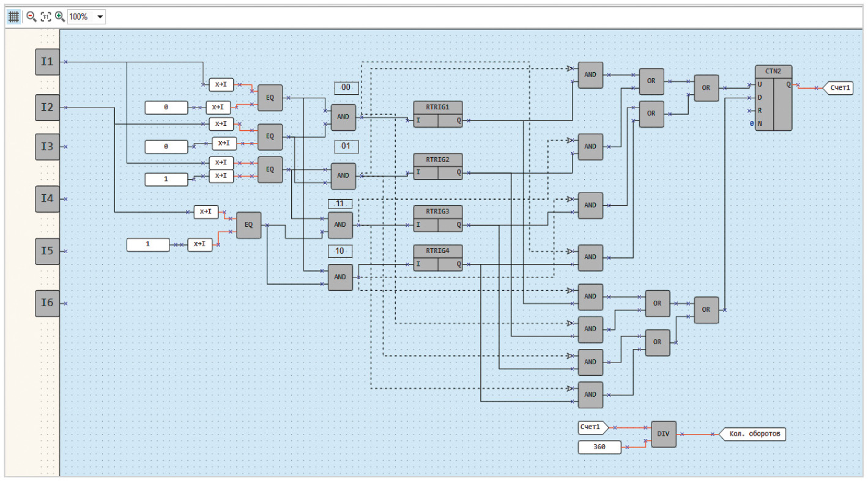
Task: Click the comment label 00
Action: click(346, 88)
